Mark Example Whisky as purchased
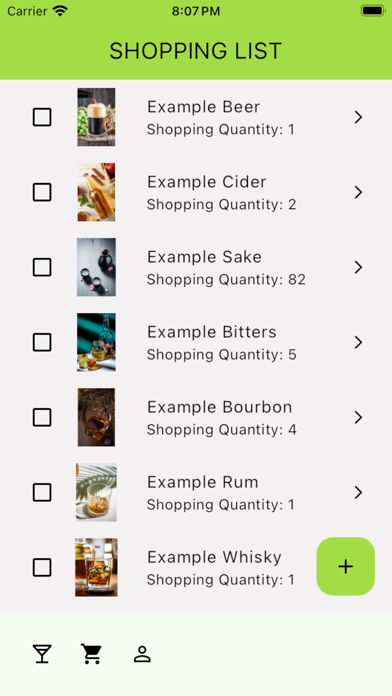Screen dimensions: 392x696 [x=42, y=567]
